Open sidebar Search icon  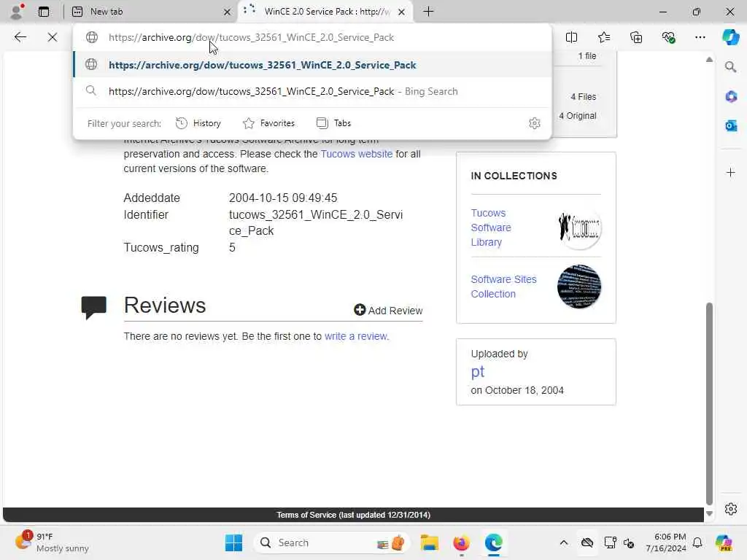(x=731, y=67)
